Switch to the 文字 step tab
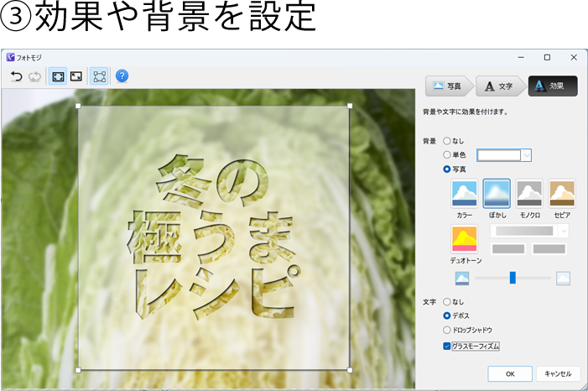The image size is (588, 391). pos(499,86)
